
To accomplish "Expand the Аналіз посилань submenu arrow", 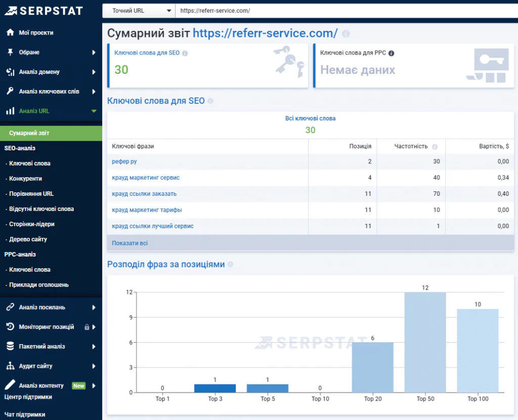I will tap(94, 307).
